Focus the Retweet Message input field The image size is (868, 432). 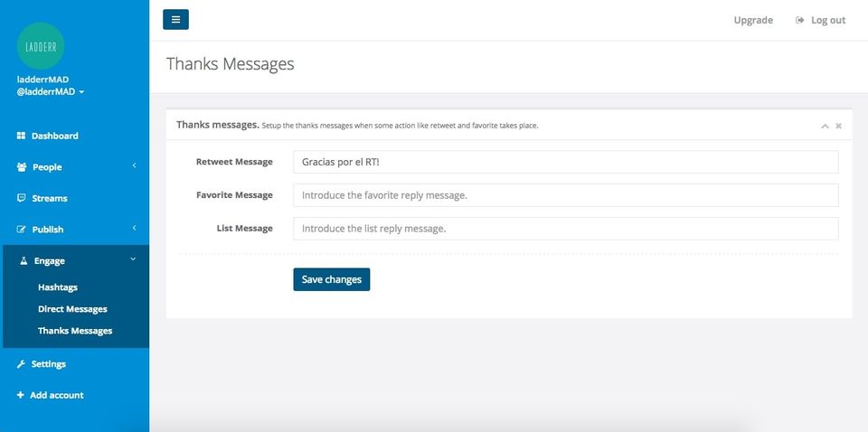pos(566,162)
